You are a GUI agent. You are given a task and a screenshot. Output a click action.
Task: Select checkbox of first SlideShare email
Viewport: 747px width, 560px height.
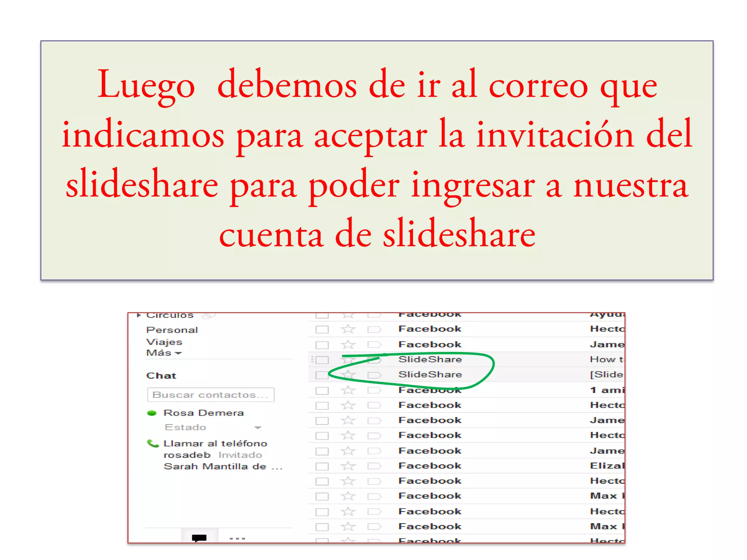[x=322, y=360]
